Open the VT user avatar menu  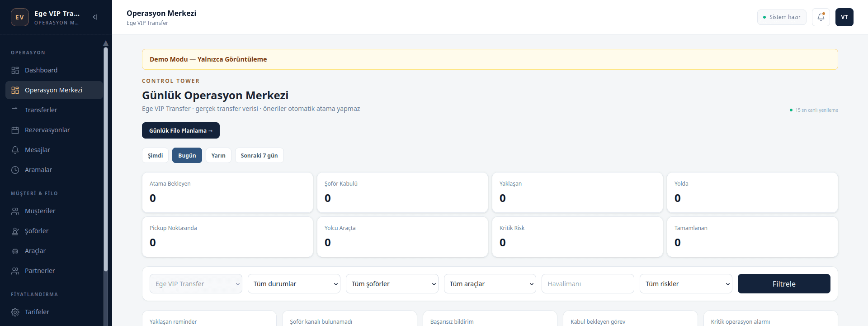click(x=844, y=17)
